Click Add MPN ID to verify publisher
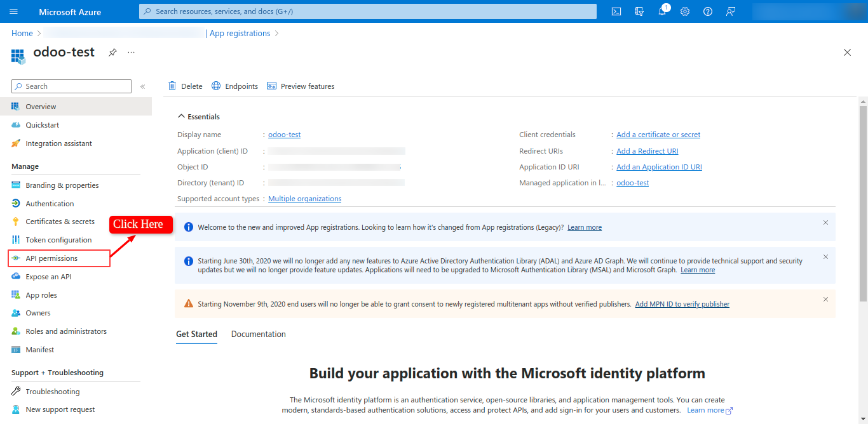 pos(682,304)
